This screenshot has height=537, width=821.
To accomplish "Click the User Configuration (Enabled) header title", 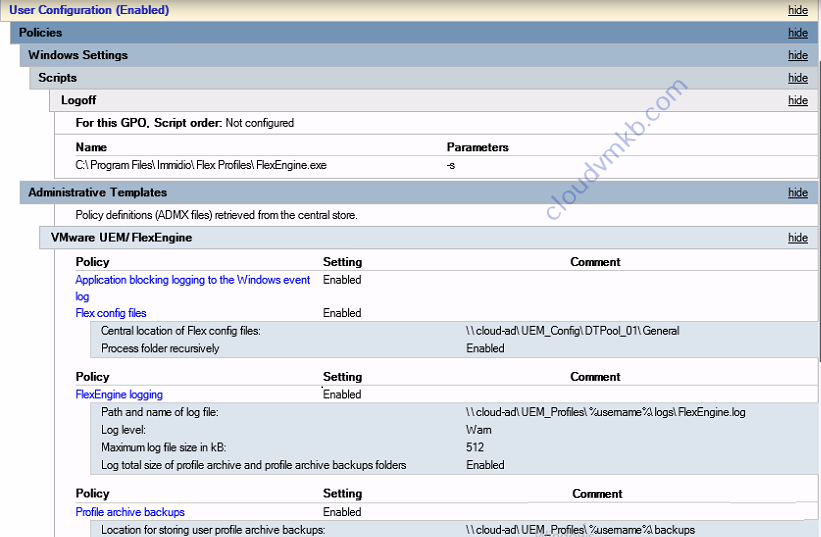I will tap(89, 10).
